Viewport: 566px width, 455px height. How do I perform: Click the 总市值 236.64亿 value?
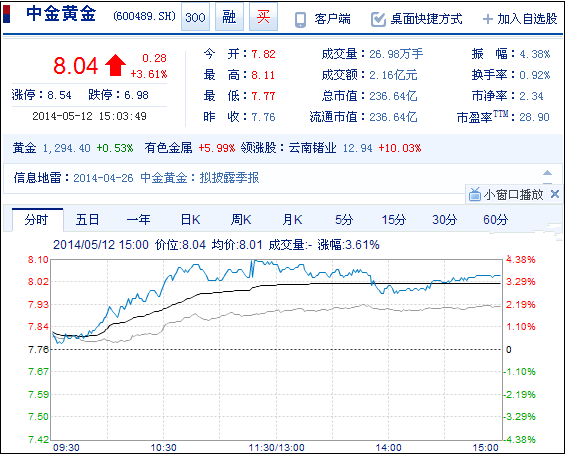point(393,96)
